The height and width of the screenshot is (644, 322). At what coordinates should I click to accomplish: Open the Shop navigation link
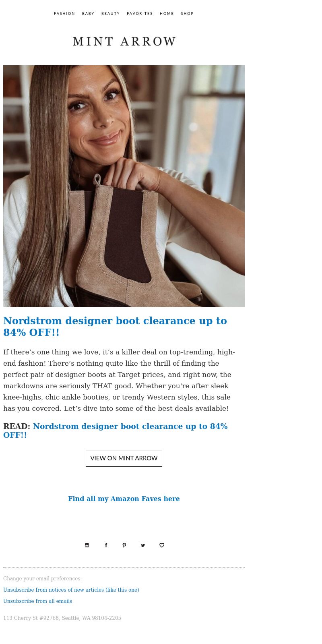pyautogui.click(x=187, y=14)
